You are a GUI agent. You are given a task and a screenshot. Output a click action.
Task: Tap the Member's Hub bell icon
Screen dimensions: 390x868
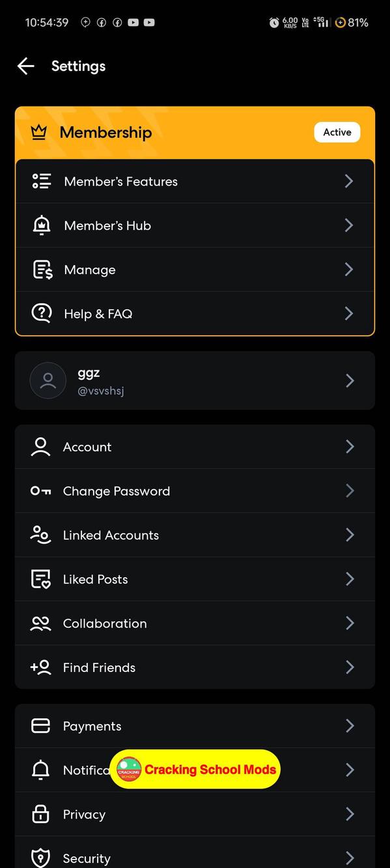coord(41,225)
